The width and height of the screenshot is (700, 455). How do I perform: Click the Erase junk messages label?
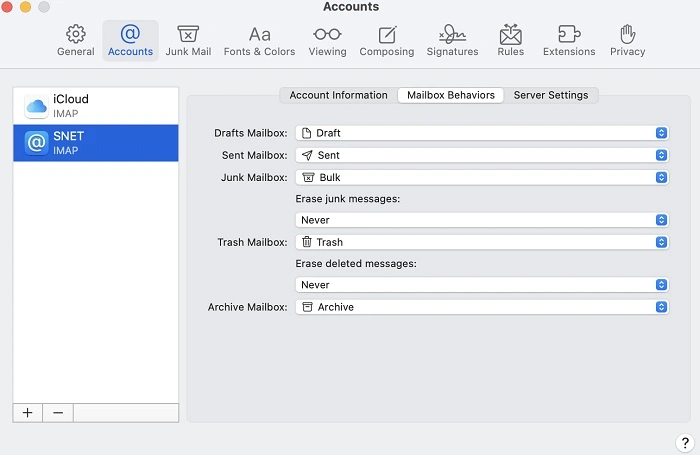tap(348, 199)
